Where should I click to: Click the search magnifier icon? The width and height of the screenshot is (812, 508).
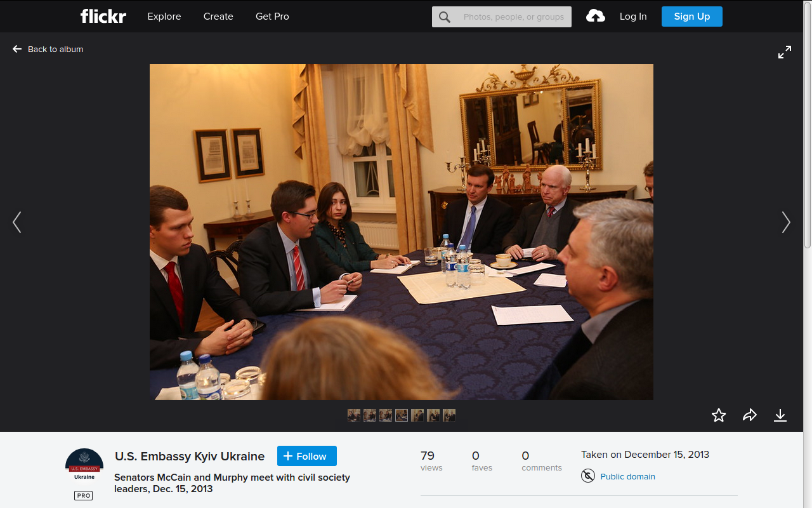pos(445,17)
